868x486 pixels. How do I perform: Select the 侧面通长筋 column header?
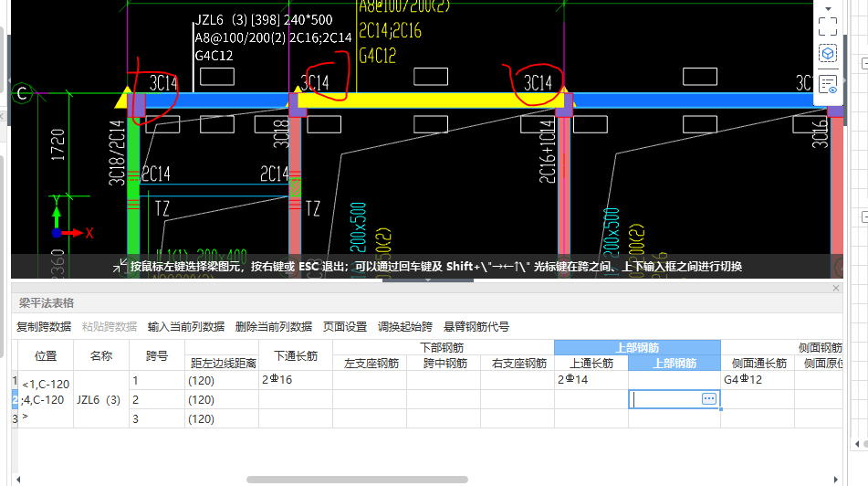pyautogui.click(x=758, y=364)
